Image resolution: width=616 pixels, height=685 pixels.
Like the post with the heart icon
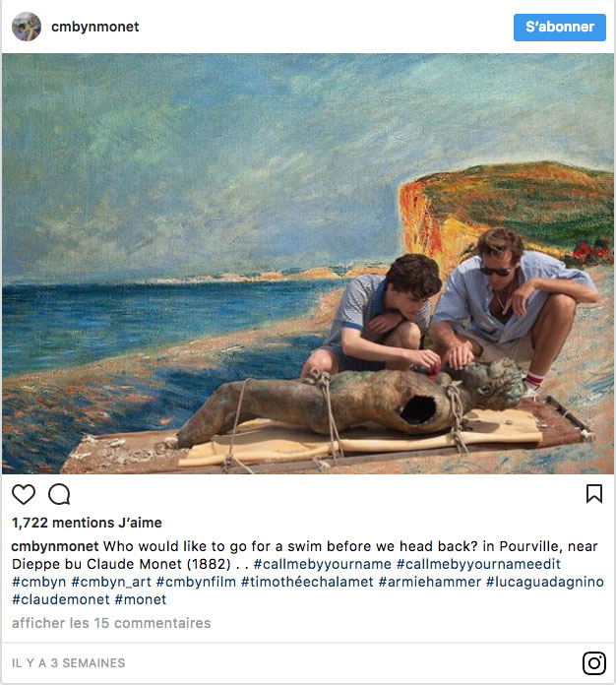pyautogui.click(x=24, y=494)
